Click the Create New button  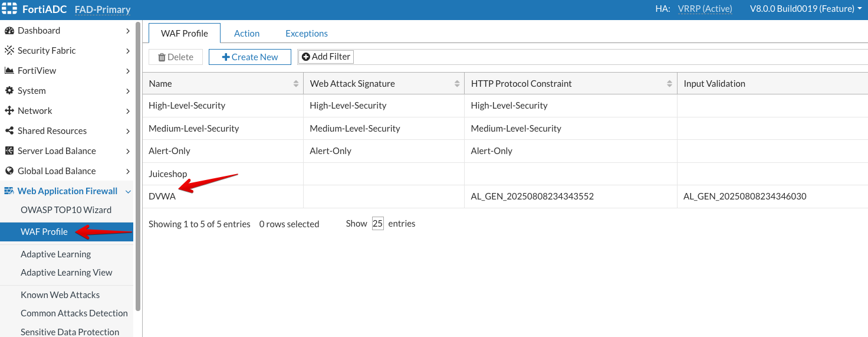pos(250,57)
